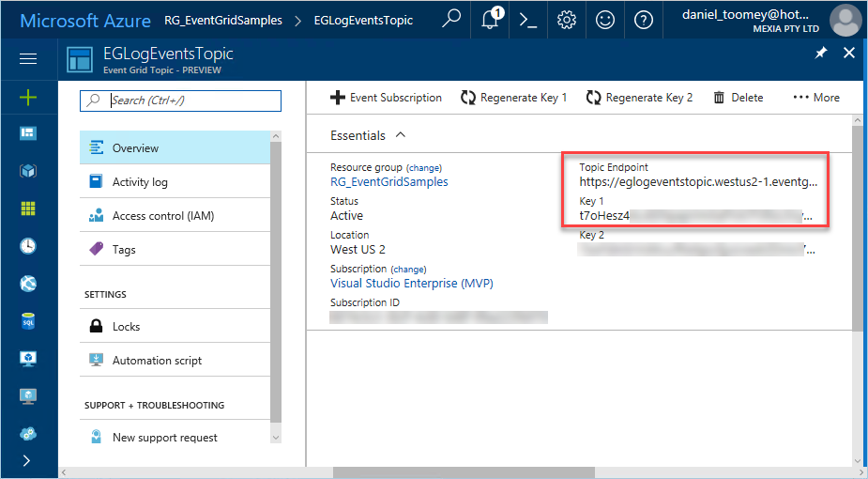Toggle the hamburger menu in sidebar

(28, 59)
